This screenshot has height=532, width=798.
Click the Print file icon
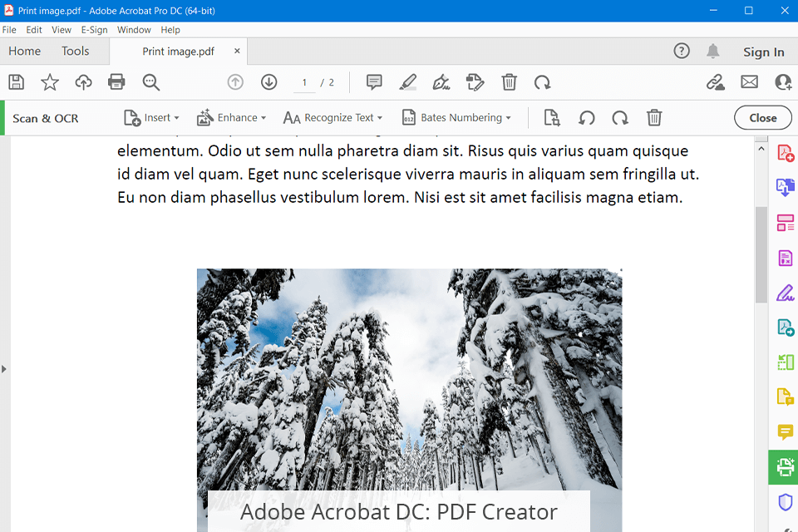coord(116,82)
